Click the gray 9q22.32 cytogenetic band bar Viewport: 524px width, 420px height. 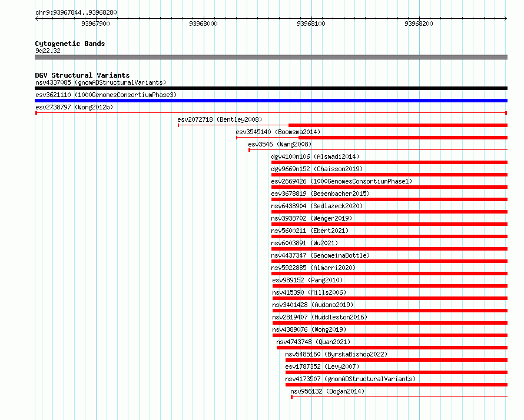coord(271,57)
